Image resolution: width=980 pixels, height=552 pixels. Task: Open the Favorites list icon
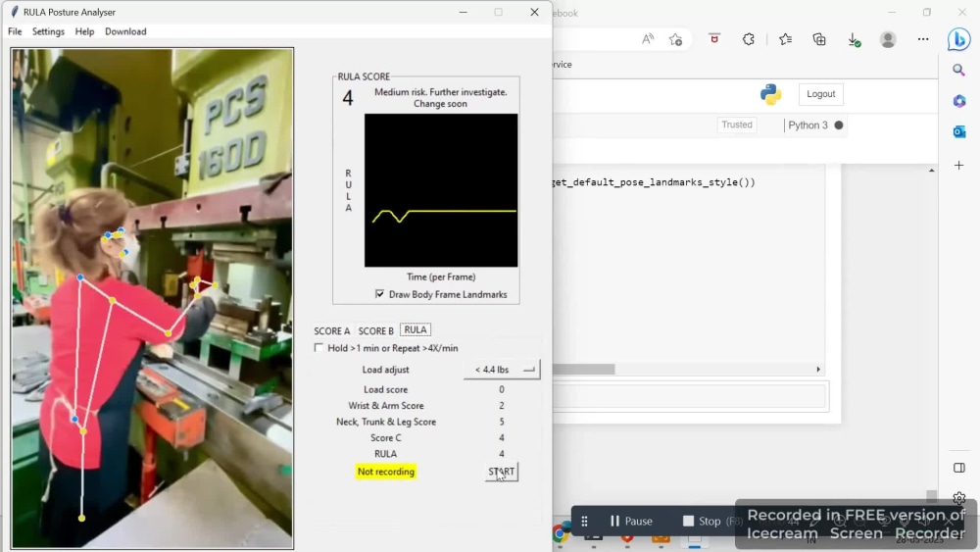pyautogui.click(x=786, y=39)
